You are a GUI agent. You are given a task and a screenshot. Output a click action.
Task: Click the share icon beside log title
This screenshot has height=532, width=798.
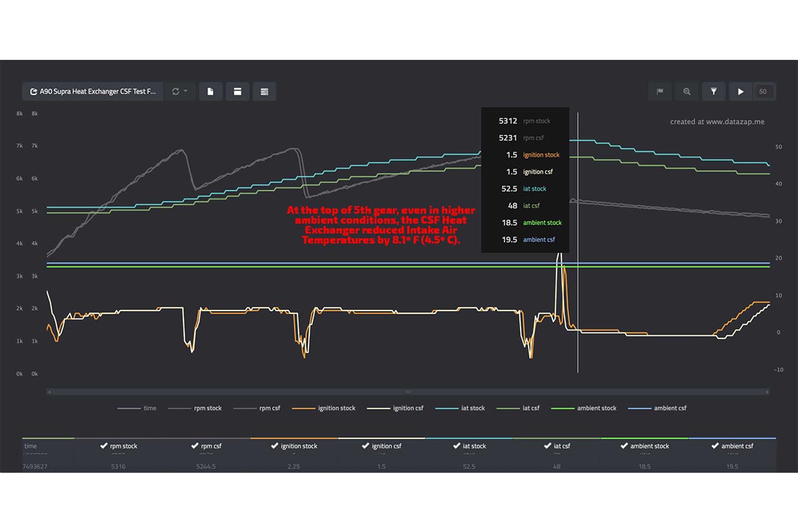(34, 92)
